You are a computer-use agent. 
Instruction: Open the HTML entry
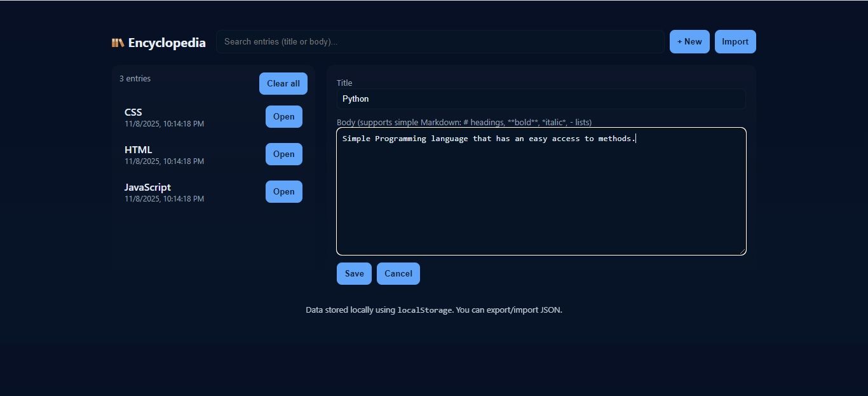click(x=283, y=154)
